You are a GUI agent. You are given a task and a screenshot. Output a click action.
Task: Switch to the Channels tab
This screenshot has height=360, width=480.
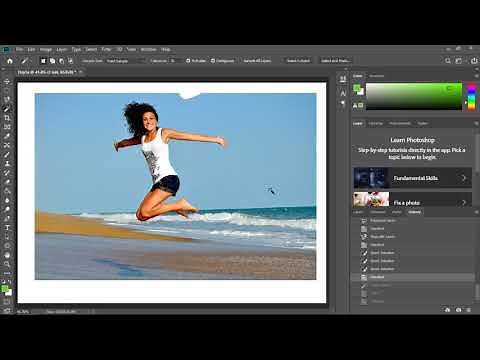(x=378, y=212)
